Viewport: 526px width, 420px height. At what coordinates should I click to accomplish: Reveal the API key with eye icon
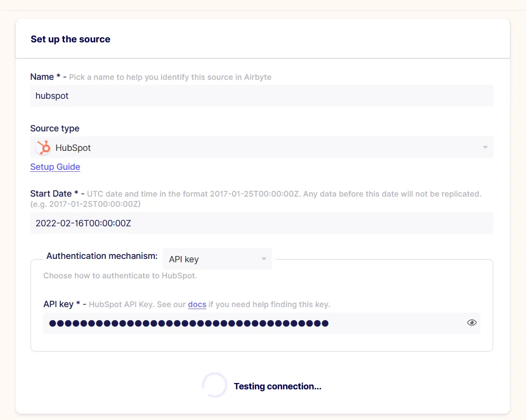click(472, 323)
